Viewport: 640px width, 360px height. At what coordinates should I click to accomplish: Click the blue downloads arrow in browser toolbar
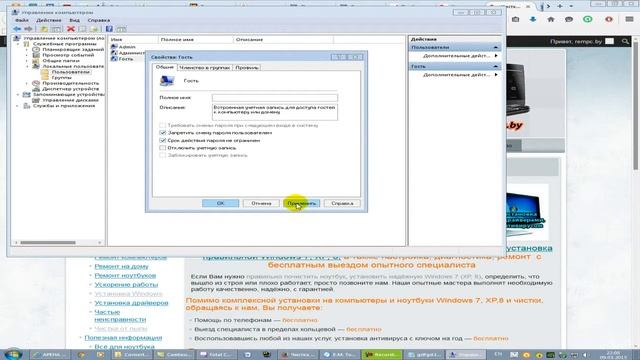(x=533, y=19)
